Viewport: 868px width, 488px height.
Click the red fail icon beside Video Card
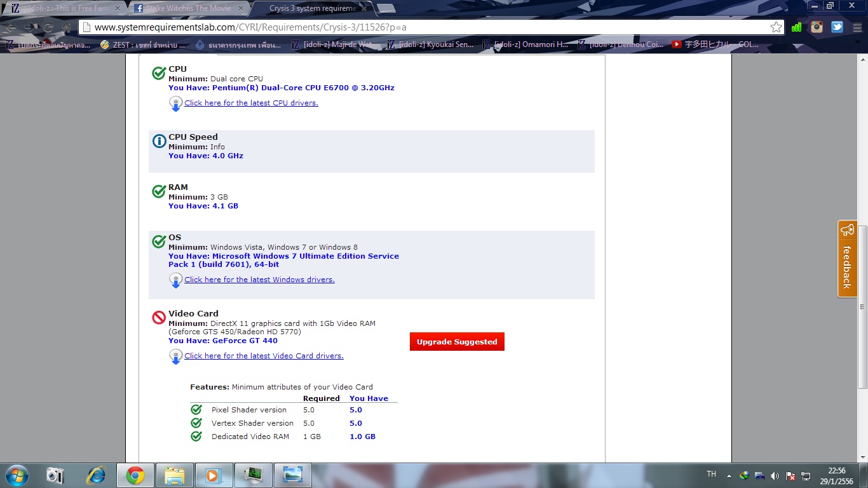click(159, 318)
